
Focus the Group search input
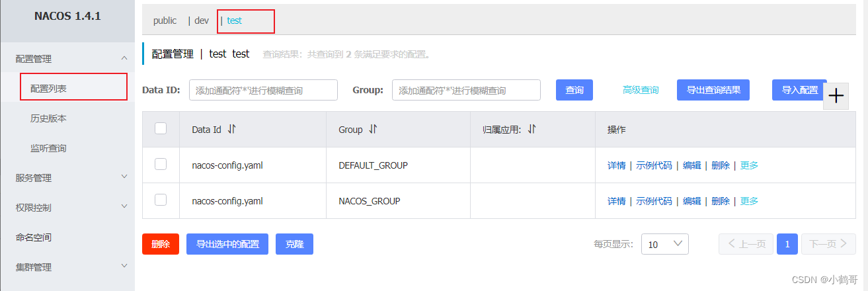[466, 90]
